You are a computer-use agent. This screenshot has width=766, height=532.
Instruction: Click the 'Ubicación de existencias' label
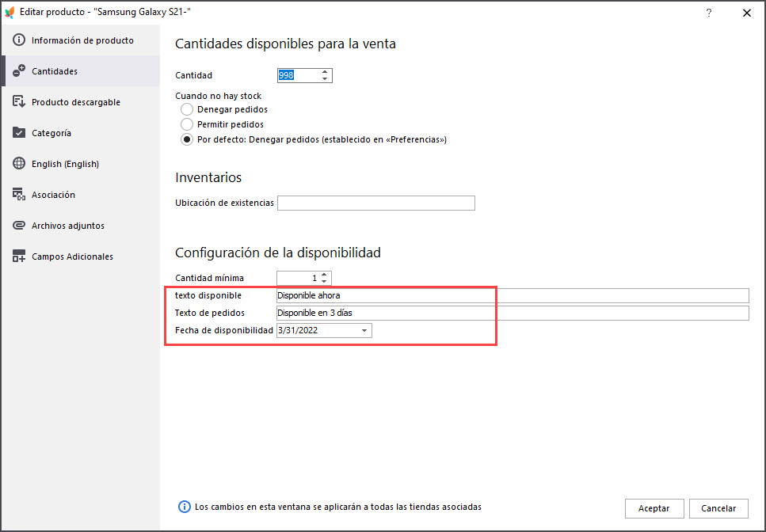coord(224,203)
